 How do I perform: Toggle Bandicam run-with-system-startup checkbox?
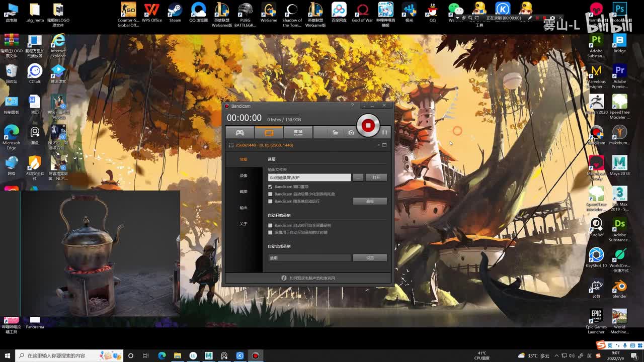point(270,201)
